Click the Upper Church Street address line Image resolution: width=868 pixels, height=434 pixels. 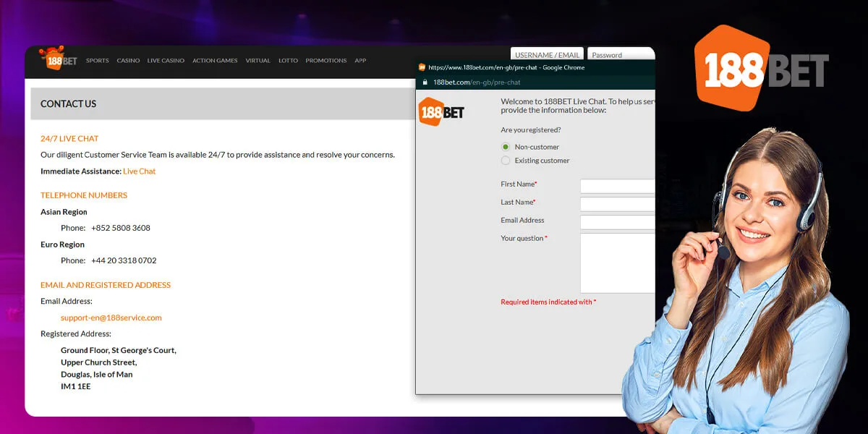pos(99,362)
